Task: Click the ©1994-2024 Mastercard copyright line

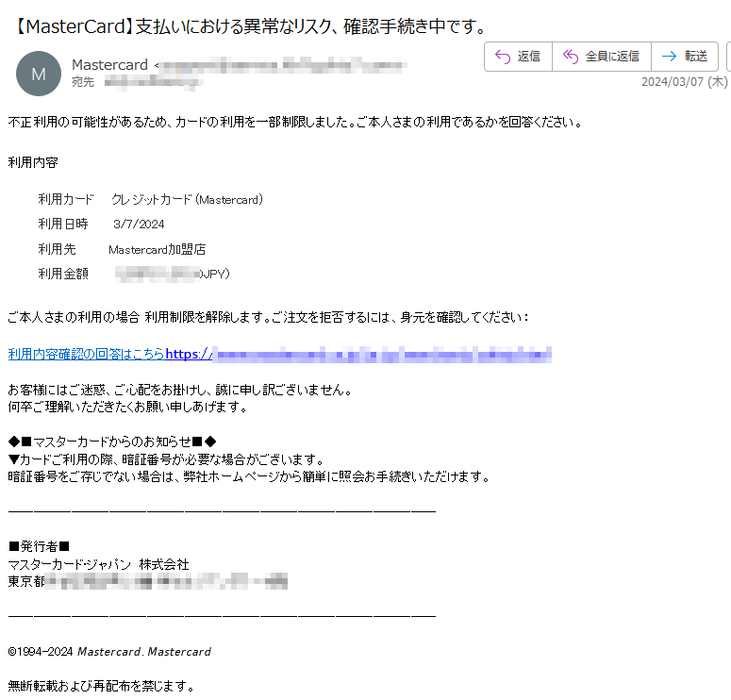Action: pyautogui.click(x=109, y=652)
